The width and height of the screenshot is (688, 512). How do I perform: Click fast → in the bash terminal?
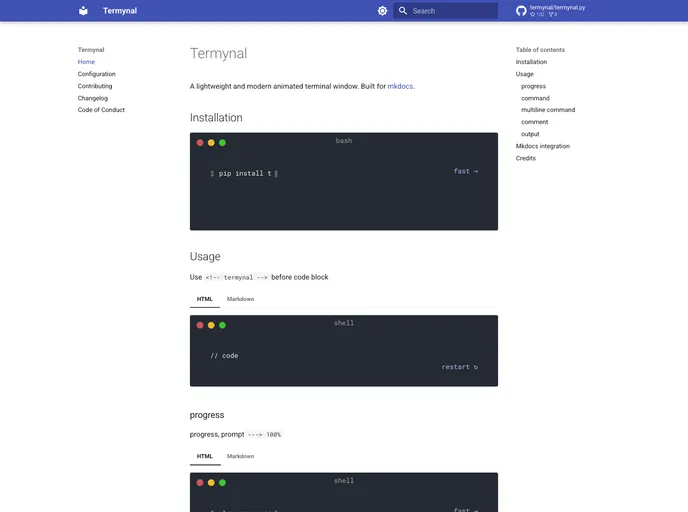[x=466, y=171]
